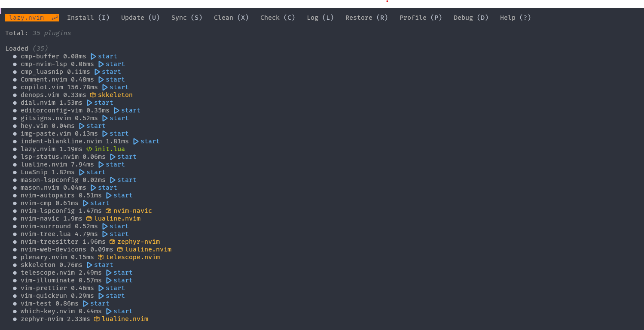Click the code icon beside init.lua
Viewport: 644px width, 330px height.
(x=89, y=149)
